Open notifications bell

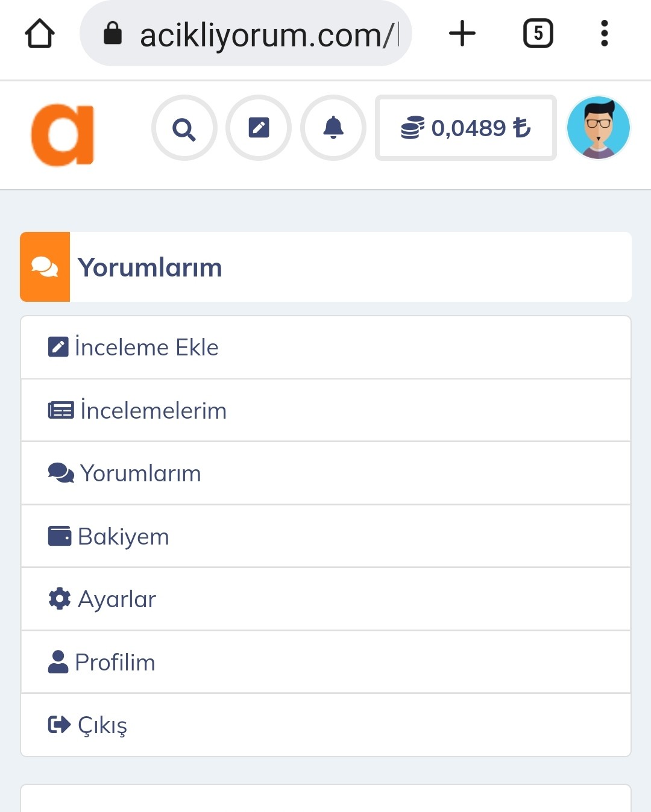pyautogui.click(x=333, y=128)
